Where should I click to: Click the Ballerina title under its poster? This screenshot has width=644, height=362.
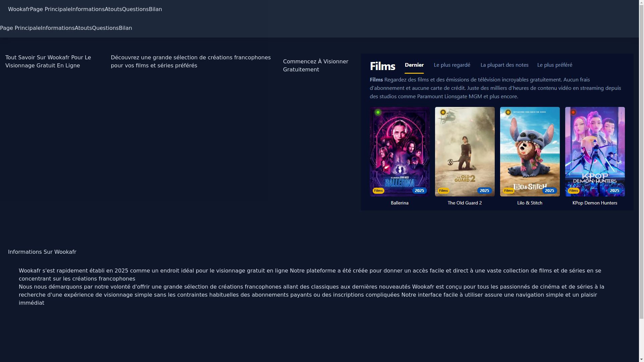pyautogui.click(x=400, y=203)
